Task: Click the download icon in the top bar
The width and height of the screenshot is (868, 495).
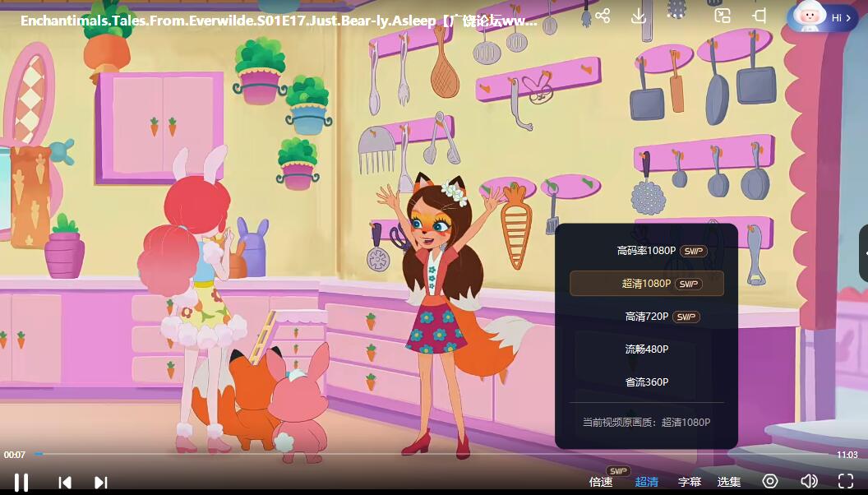Action: (639, 16)
